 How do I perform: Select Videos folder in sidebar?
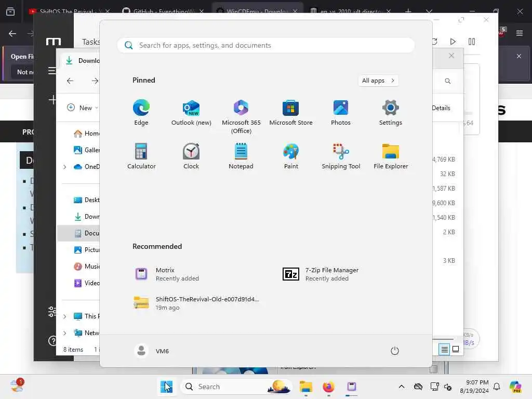[87, 283]
